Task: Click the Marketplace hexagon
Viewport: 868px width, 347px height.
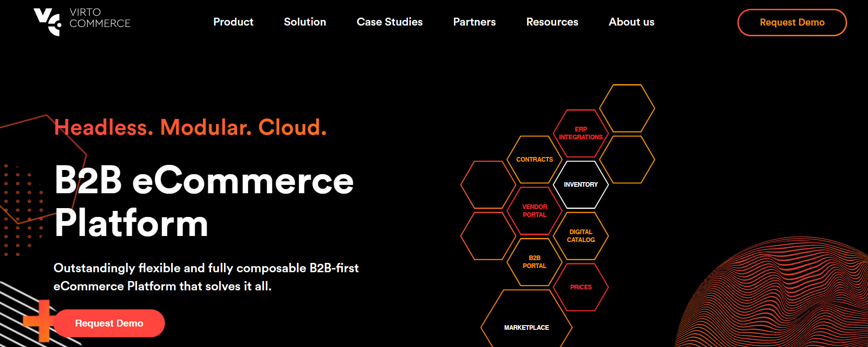Action: point(526,327)
